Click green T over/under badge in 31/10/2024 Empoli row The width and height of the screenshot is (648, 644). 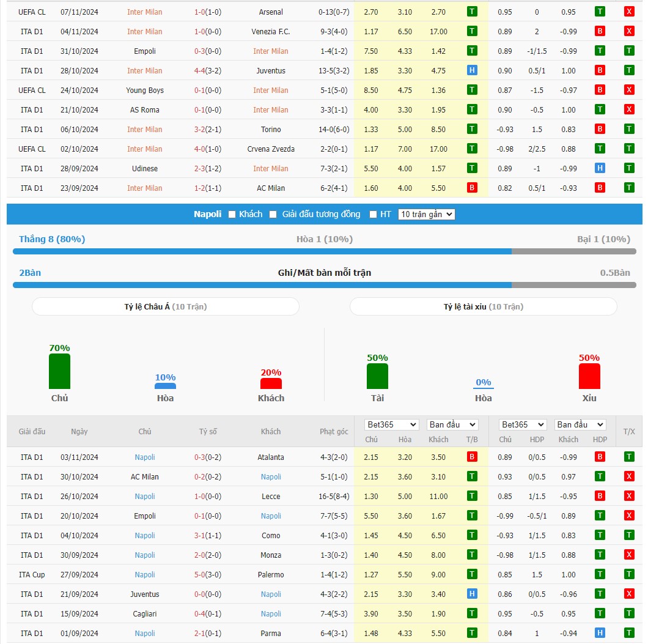point(628,51)
